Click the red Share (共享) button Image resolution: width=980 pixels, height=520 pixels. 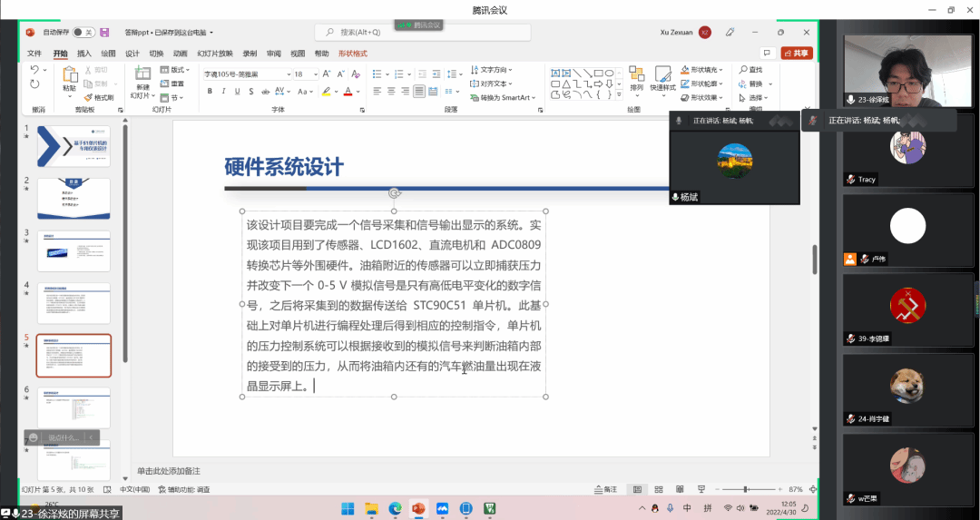tap(797, 54)
